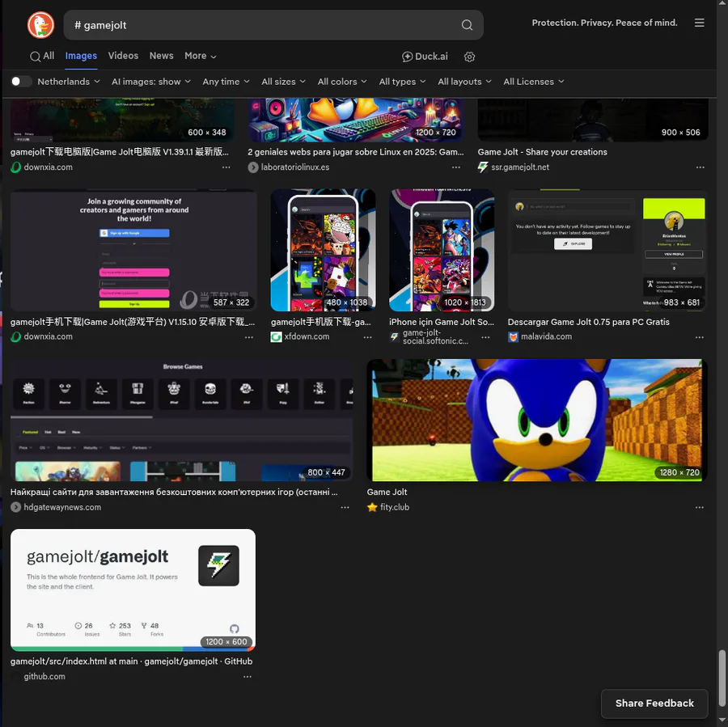Click the hdgatewaynews.com site icon
The height and width of the screenshot is (727, 728).
(x=16, y=507)
